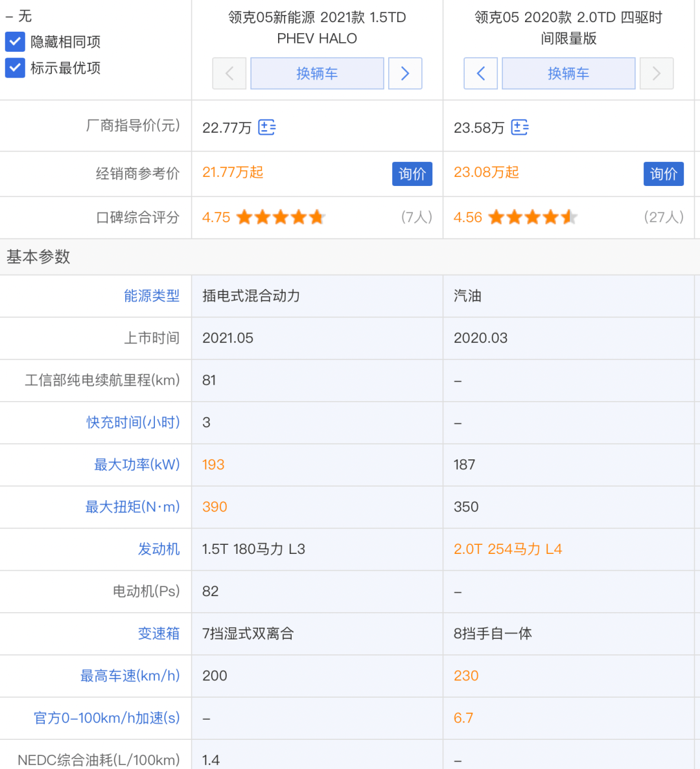Open the 能源类型 parameter link

pos(152,296)
